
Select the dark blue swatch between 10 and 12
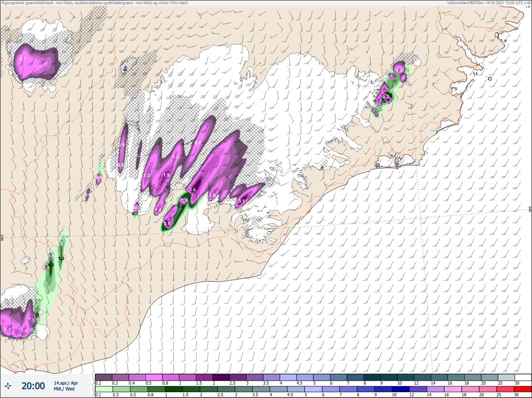pyautogui.click(x=400, y=389)
